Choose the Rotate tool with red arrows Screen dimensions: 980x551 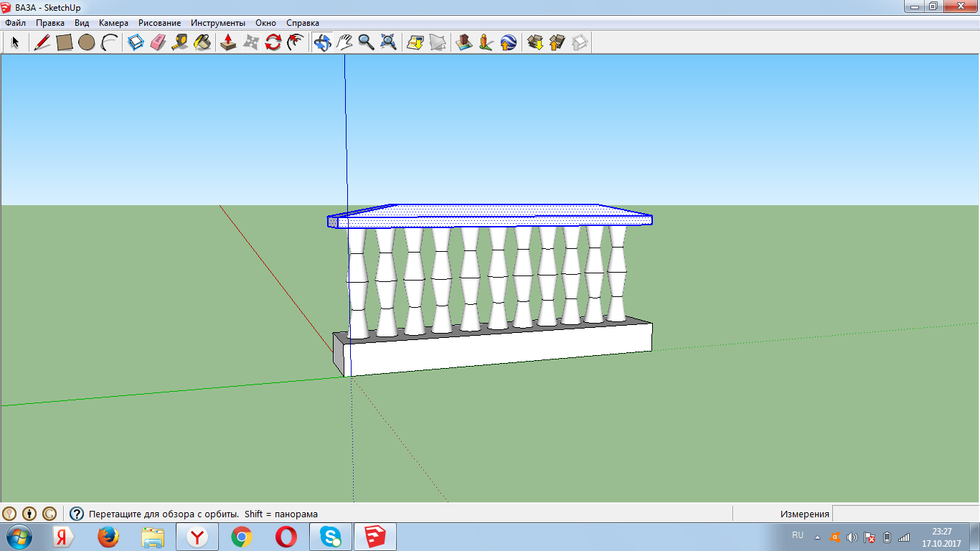tap(273, 43)
